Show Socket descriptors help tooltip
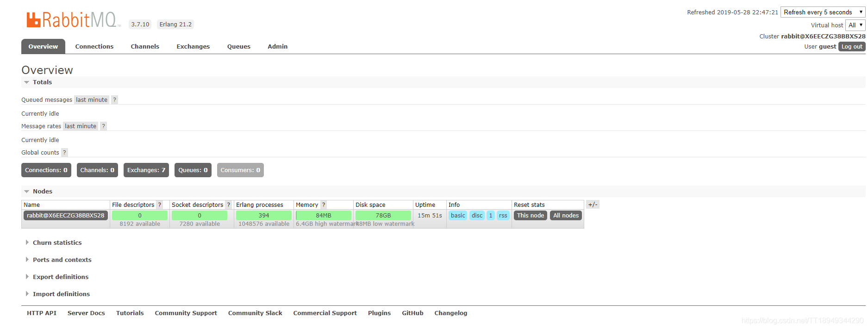This screenshot has width=868, height=329. [228, 205]
